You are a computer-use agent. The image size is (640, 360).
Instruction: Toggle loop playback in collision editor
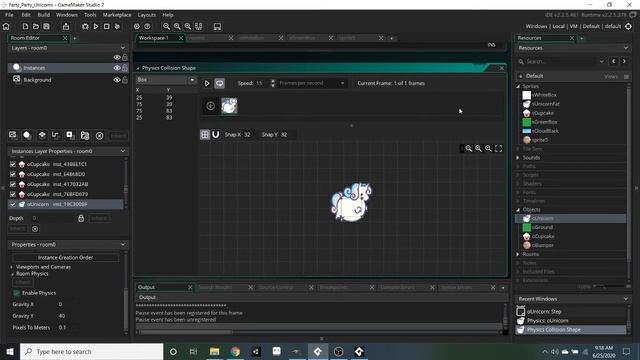(x=220, y=83)
